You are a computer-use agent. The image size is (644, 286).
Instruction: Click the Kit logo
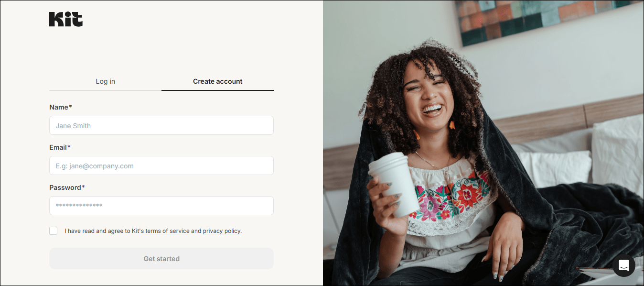point(66,19)
